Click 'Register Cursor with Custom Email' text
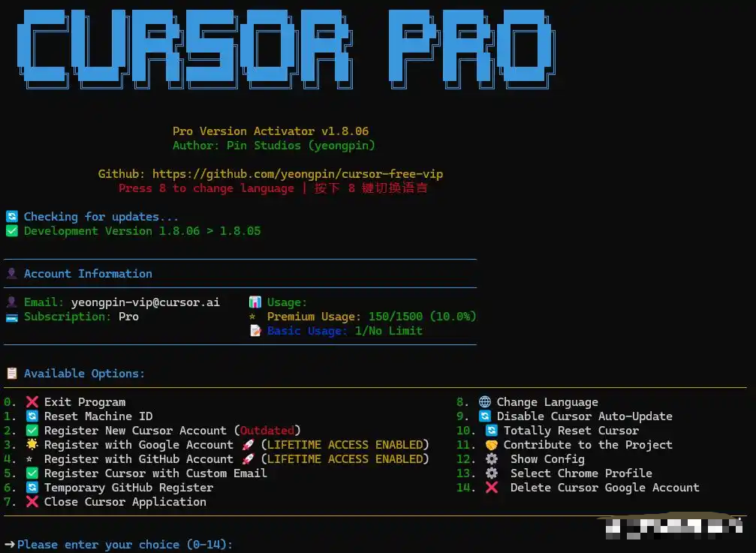Screen dimensions: 756x553 tap(155, 473)
